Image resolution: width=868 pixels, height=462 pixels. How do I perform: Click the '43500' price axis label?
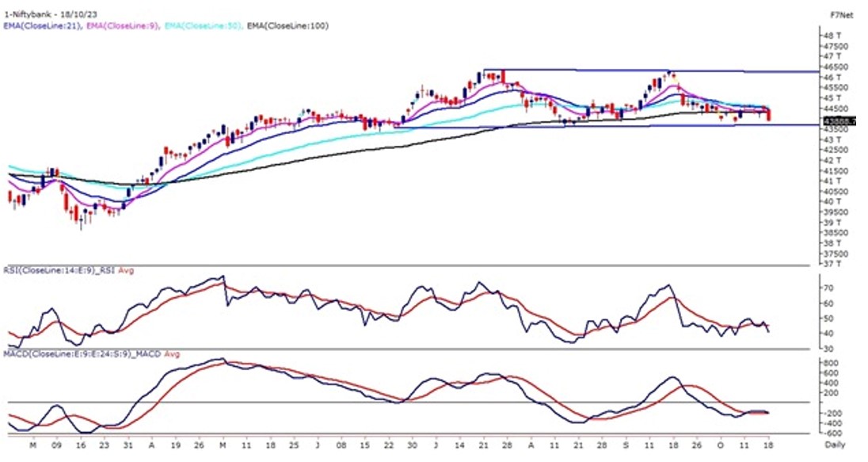pyautogui.click(x=836, y=129)
